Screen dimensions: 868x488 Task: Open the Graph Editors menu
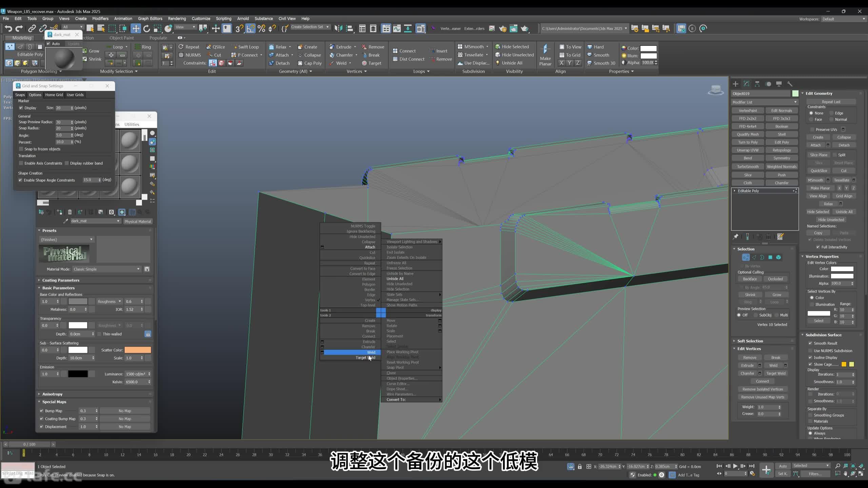(150, 19)
